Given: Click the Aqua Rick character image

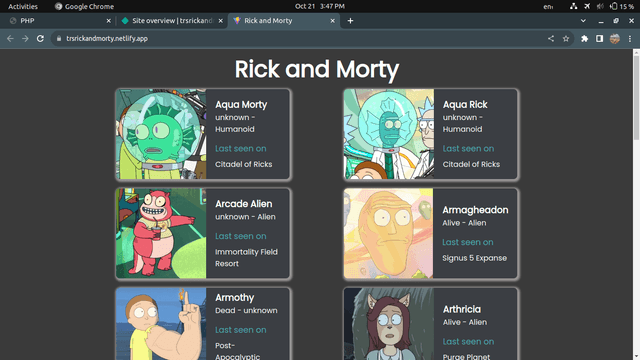Looking at the screenshot, I should (389, 134).
